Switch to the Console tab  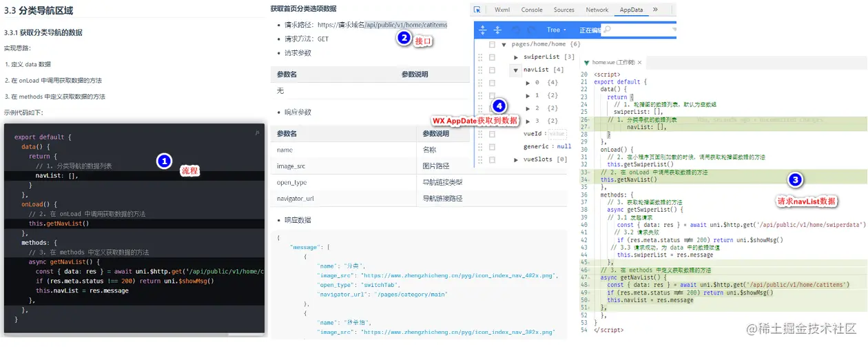tap(532, 10)
